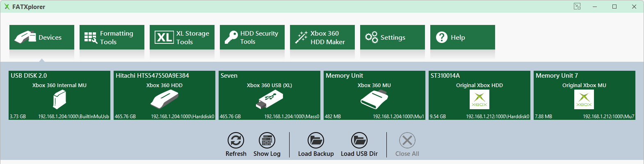644x164 pixels.
Task: Click the Show Log icon
Action: click(x=267, y=140)
